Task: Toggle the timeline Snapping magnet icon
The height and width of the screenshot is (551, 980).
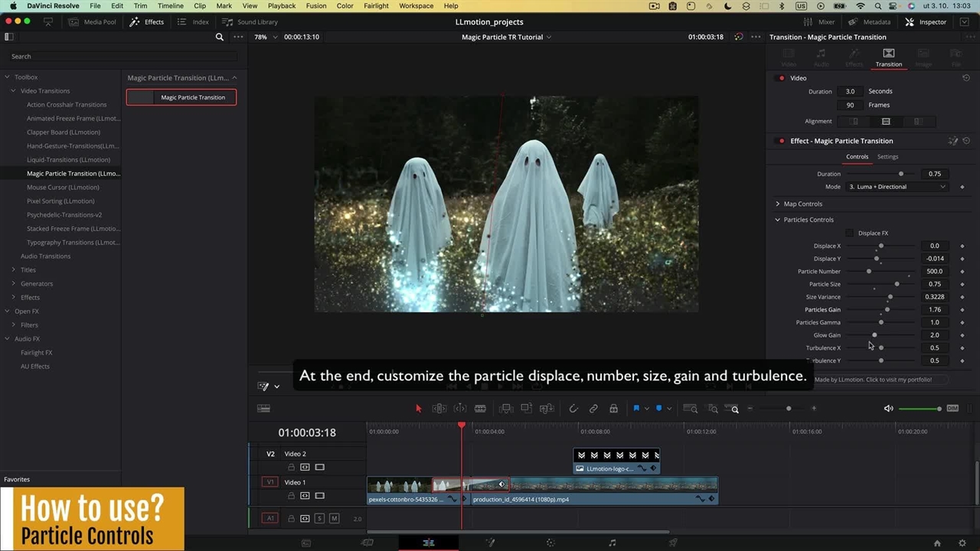Action: point(573,409)
